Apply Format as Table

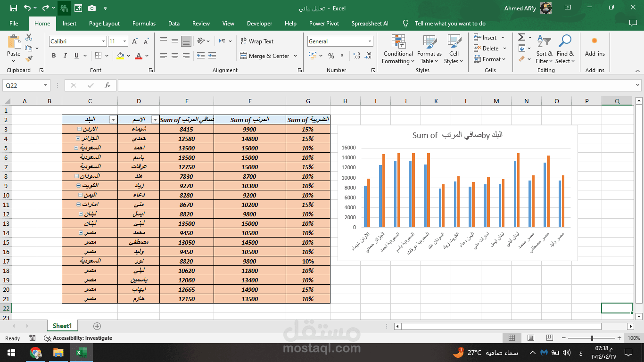coord(429,49)
